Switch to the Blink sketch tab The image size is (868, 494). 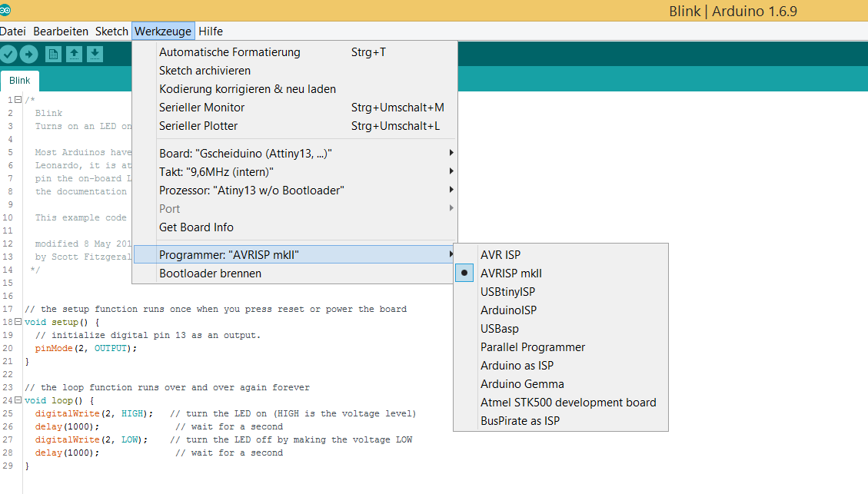pyautogui.click(x=19, y=81)
